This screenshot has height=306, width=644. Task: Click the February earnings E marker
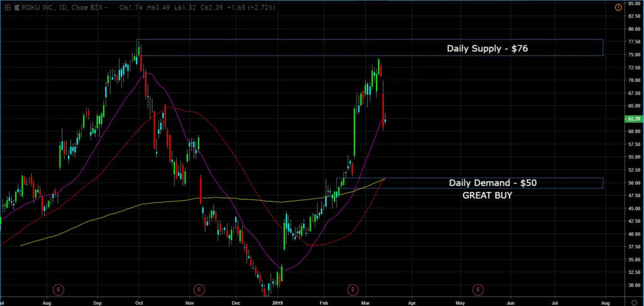[x=352, y=290]
